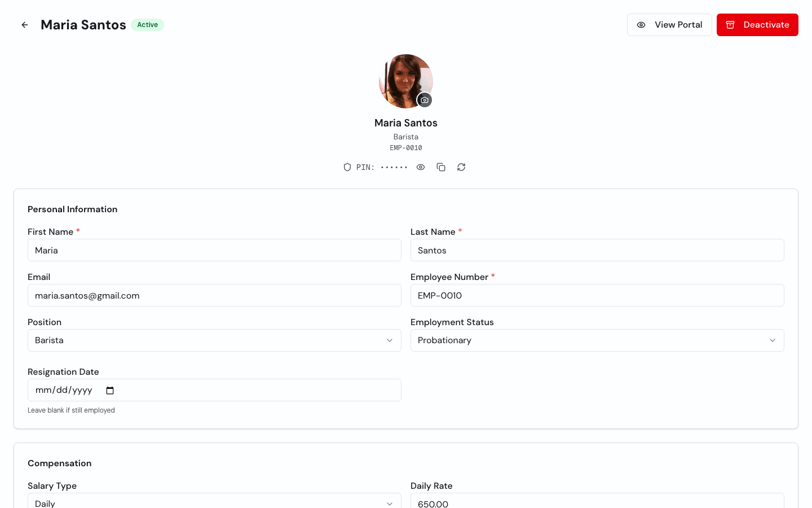The width and height of the screenshot is (812, 508).
Task: Click the Barista text under profile name
Action: point(406,137)
